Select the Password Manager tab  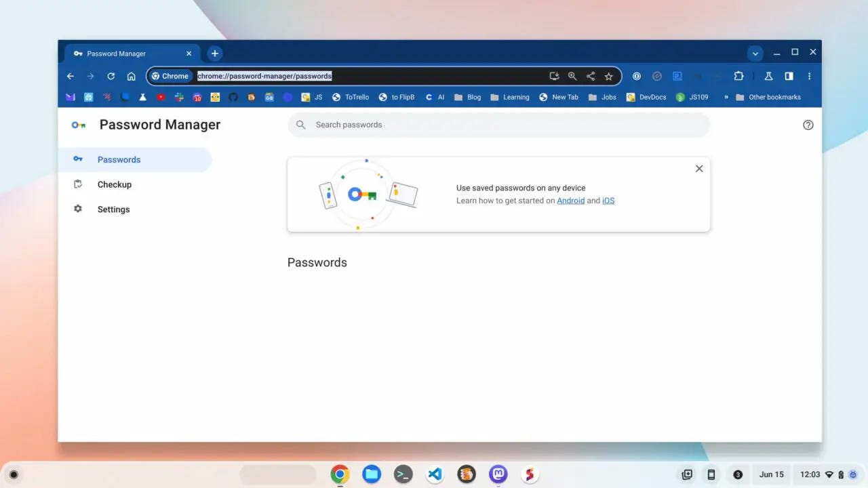pyautogui.click(x=132, y=54)
